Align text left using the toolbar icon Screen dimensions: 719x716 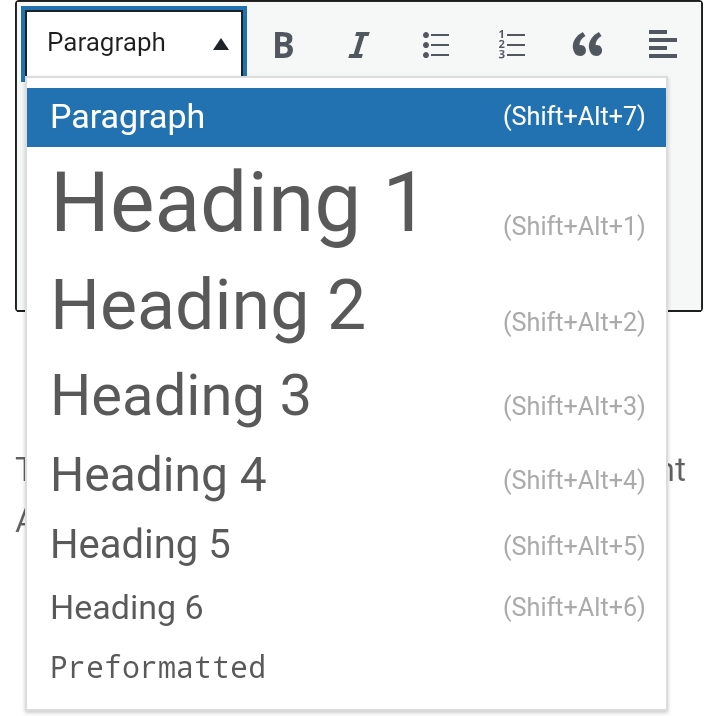[x=662, y=45]
